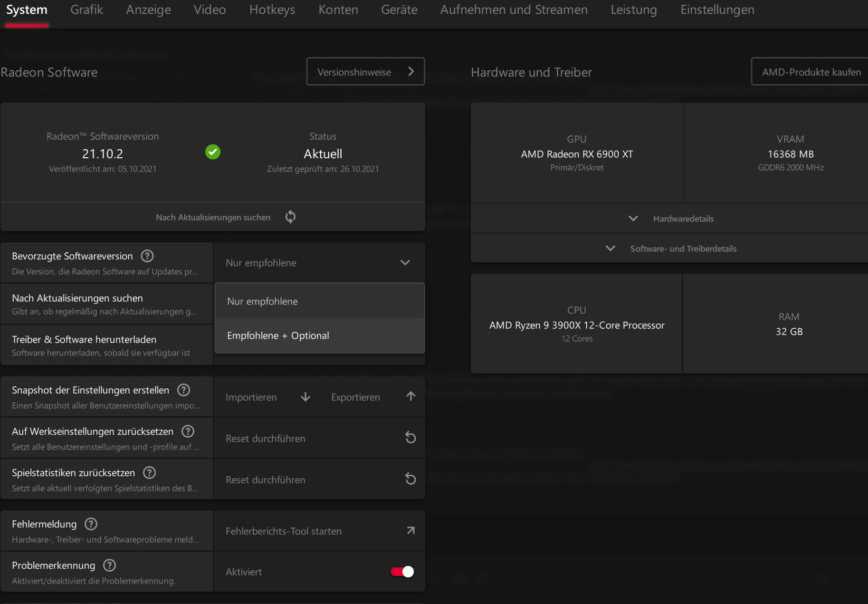Show help for Fehlermeldung
The height and width of the screenshot is (604, 868).
click(91, 524)
